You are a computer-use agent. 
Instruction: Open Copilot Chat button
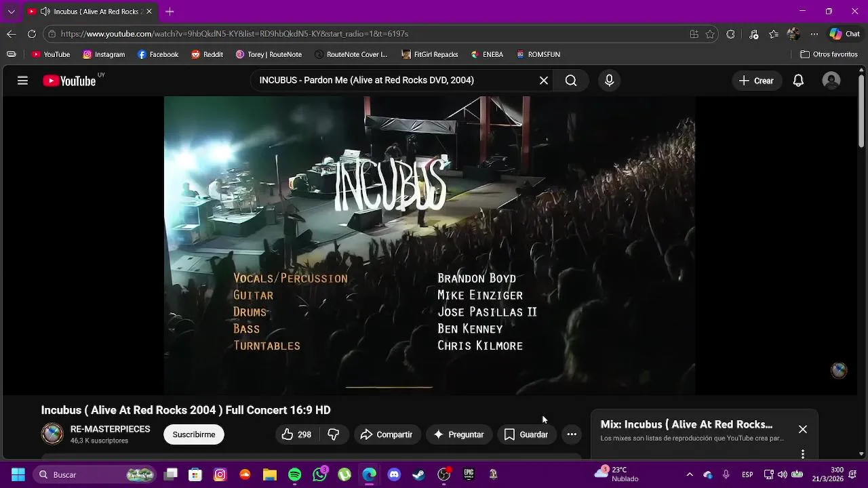845,34
